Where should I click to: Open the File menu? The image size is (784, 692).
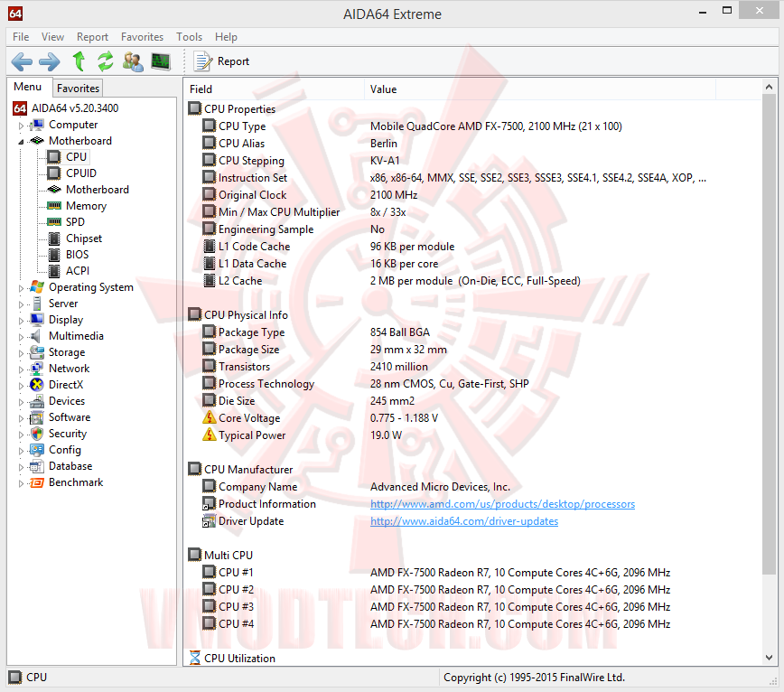point(21,37)
